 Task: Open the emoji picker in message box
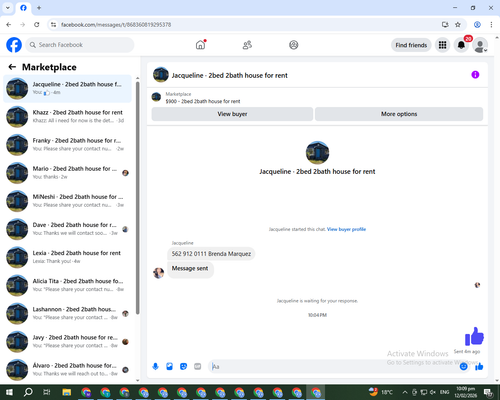coord(464,367)
